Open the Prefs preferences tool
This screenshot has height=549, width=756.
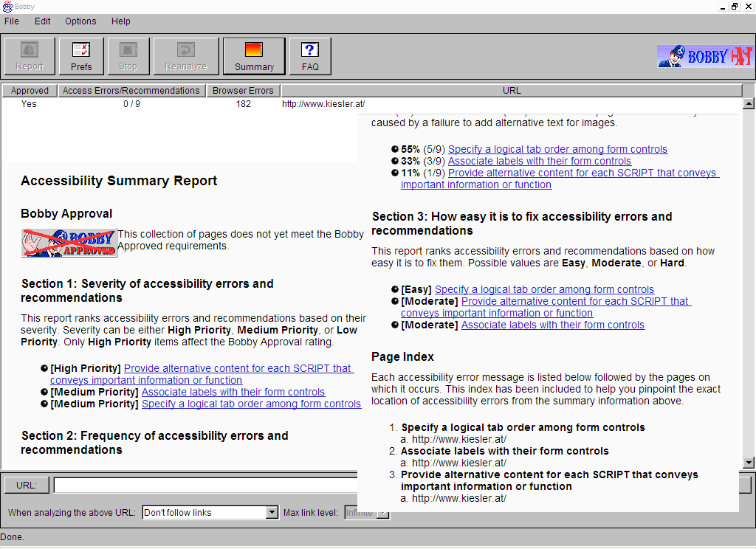[81, 57]
